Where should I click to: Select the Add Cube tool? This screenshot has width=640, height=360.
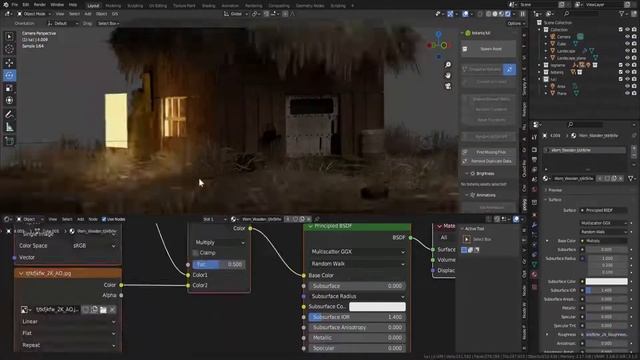click(x=9, y=141)
